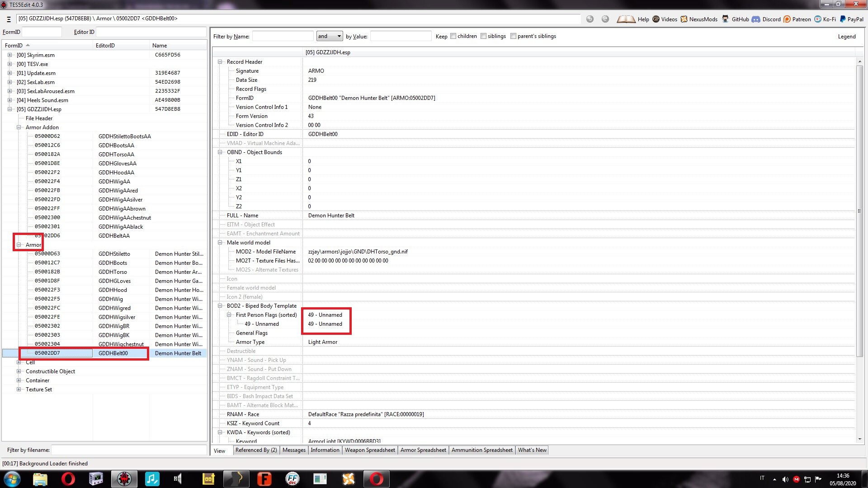
Task: Switch to Armor Spreadsheet tab
Action: point(423,450)
